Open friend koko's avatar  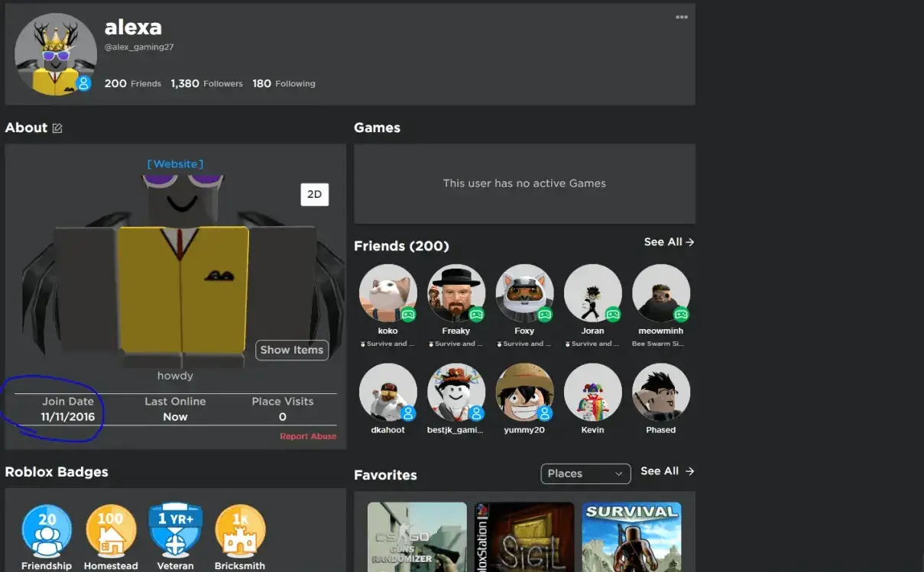[x=388, y=293]
